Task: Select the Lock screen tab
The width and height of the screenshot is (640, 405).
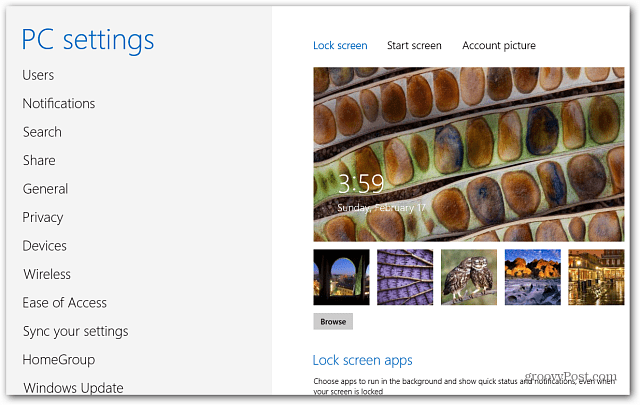Action: coord(340,45)
